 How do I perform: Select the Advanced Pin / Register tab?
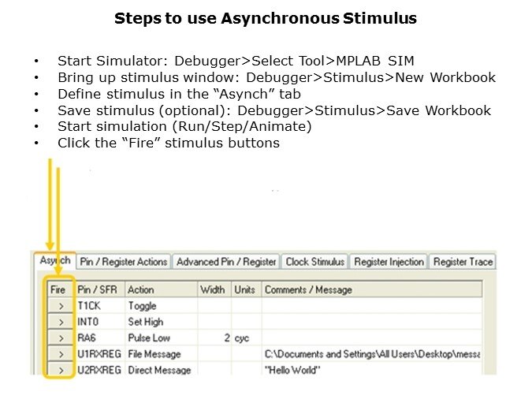click(x=226, y=262)
